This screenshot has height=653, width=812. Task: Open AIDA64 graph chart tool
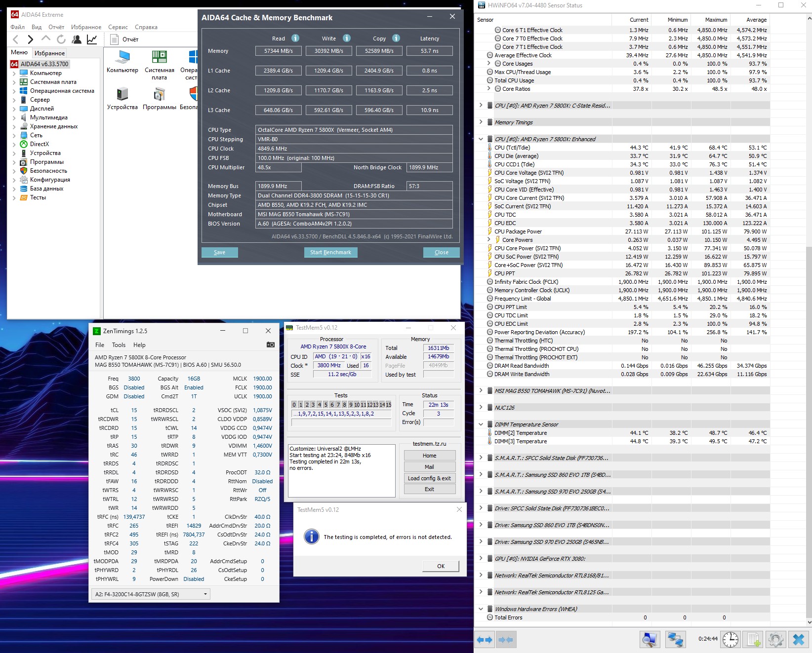92,39
